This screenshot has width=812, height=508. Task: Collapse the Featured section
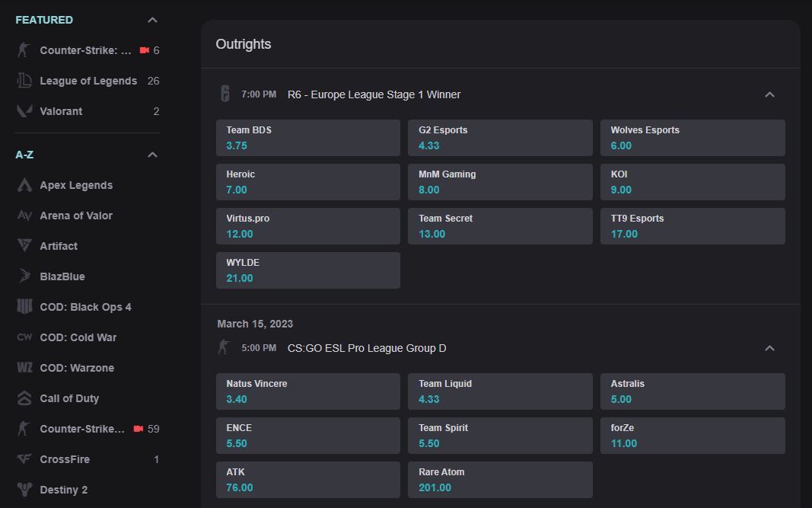[x=152, y=20]
